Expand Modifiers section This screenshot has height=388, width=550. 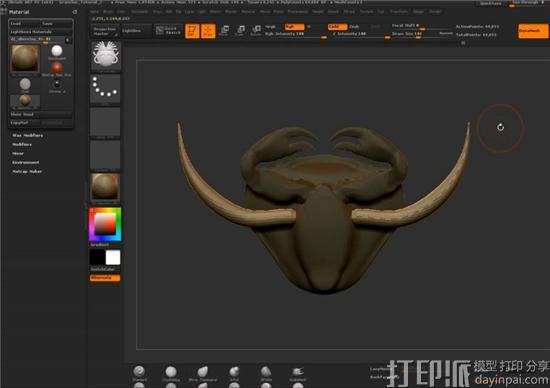click(22, 145)
